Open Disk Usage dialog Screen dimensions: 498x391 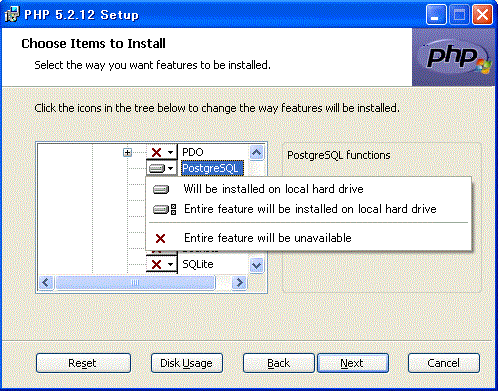187,363
